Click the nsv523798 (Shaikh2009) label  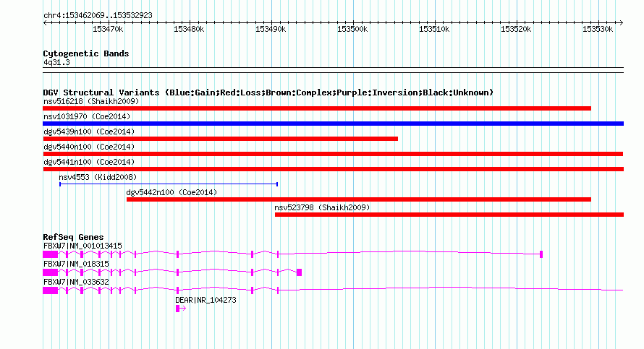point(323,207)
